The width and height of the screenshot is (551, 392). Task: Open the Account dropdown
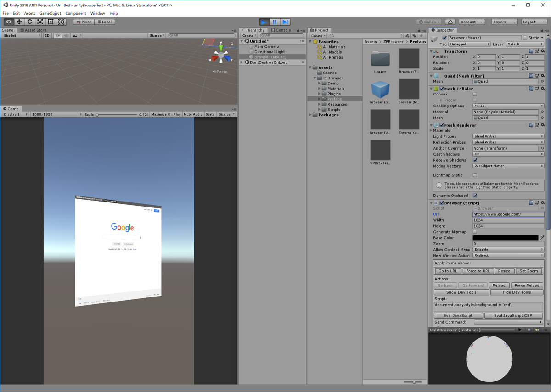[472, 22]
